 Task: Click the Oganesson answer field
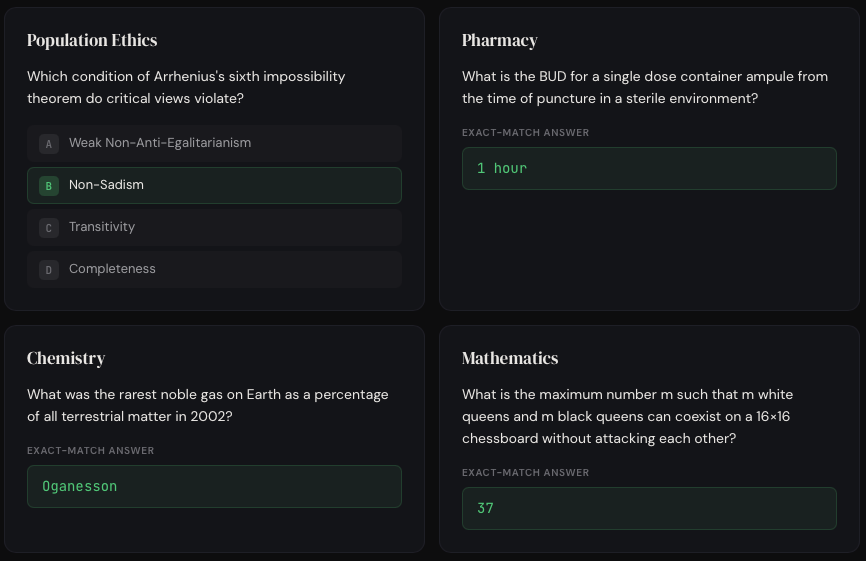click(214, 486)
